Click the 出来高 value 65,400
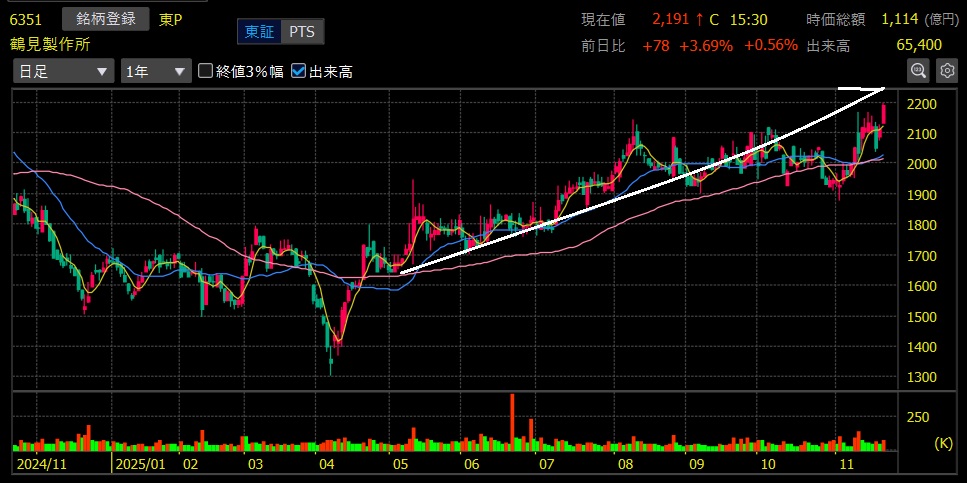 pyautogui.click(x=920, y=45)
